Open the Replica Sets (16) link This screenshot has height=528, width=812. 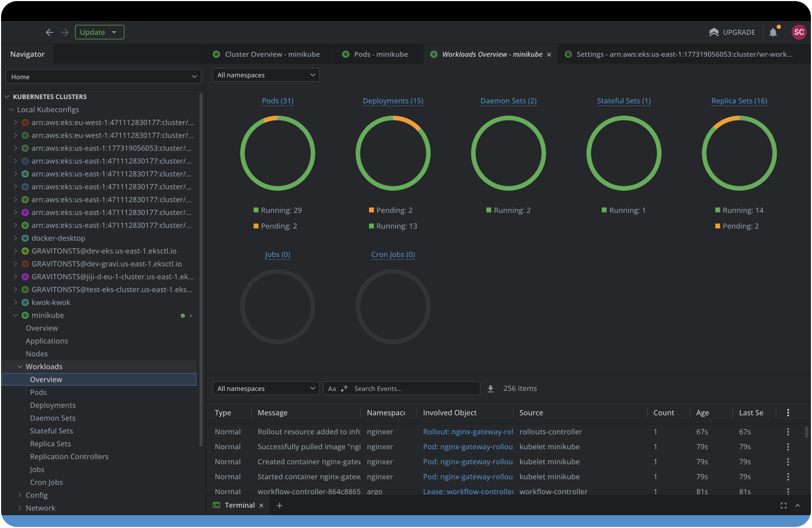pos(739,101)
